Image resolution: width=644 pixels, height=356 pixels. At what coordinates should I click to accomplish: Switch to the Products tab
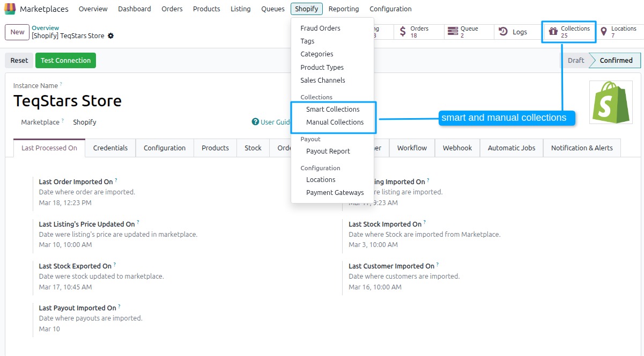click(x=215, y=148)
